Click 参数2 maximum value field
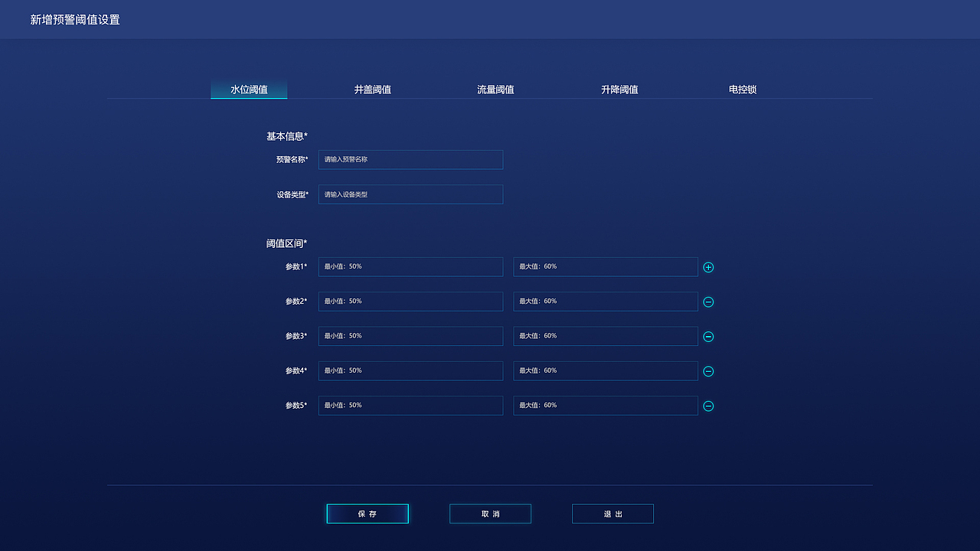This screenshot has width=980, height=551. click(606, 301)
